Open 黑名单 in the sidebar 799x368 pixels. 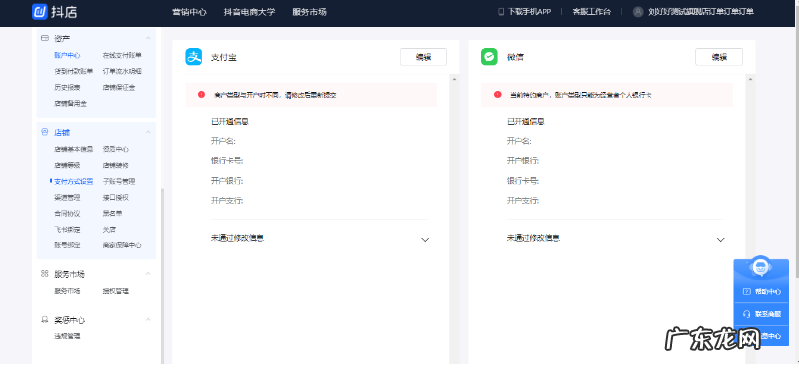pos(113,213)
